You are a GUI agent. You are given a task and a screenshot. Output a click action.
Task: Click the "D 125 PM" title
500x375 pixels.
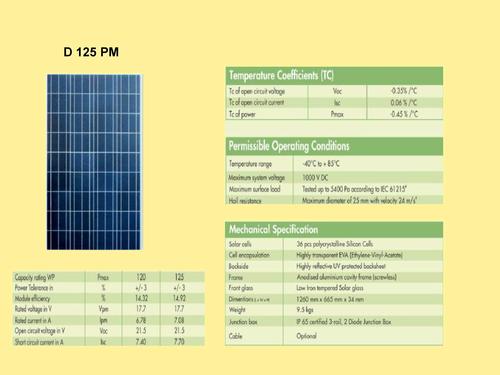click(91, 52)
